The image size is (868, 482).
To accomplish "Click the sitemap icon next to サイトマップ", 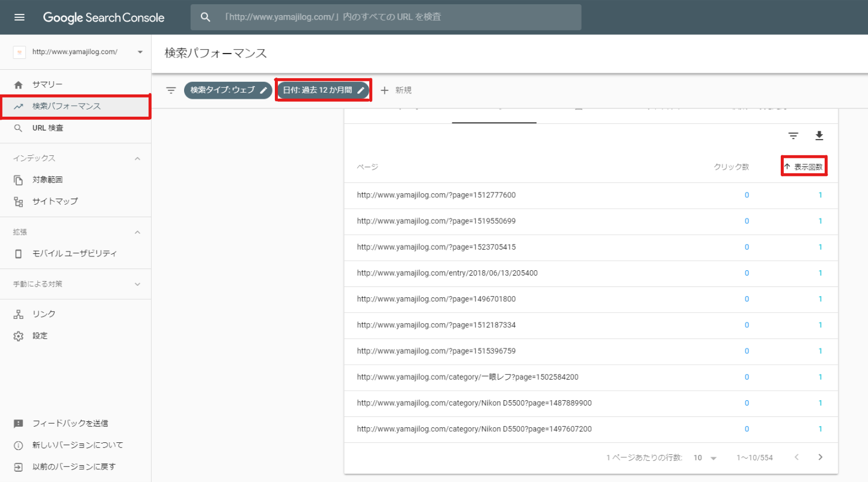I will tap(19, 201).
